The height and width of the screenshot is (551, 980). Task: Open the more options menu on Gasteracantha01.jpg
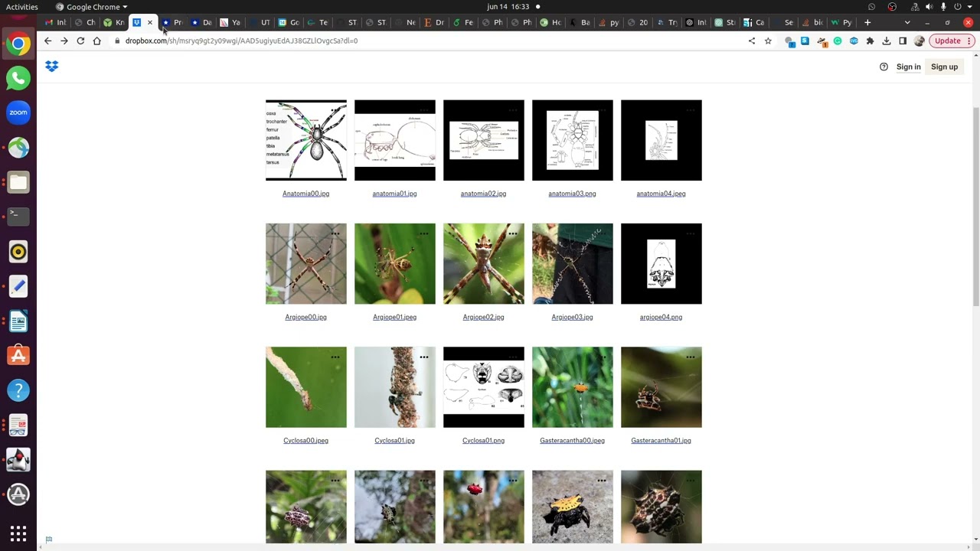(691, 357)
